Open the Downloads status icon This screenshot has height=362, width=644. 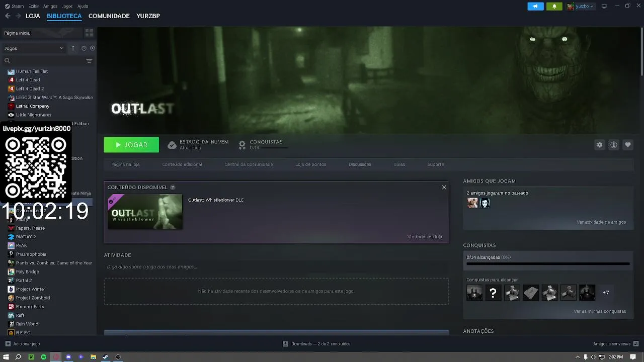[x=285, y=344]
